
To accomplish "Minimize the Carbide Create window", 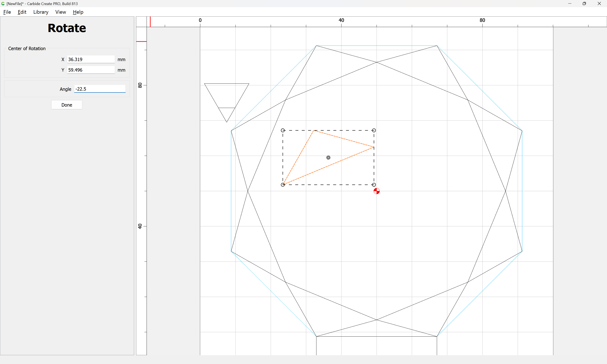I will coord(570,4).
